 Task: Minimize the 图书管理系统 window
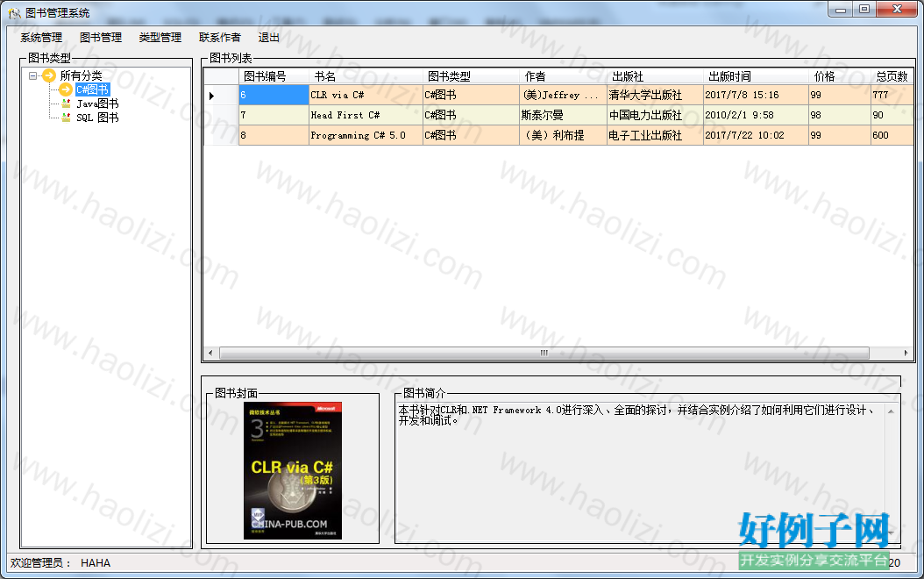point(841,9)
